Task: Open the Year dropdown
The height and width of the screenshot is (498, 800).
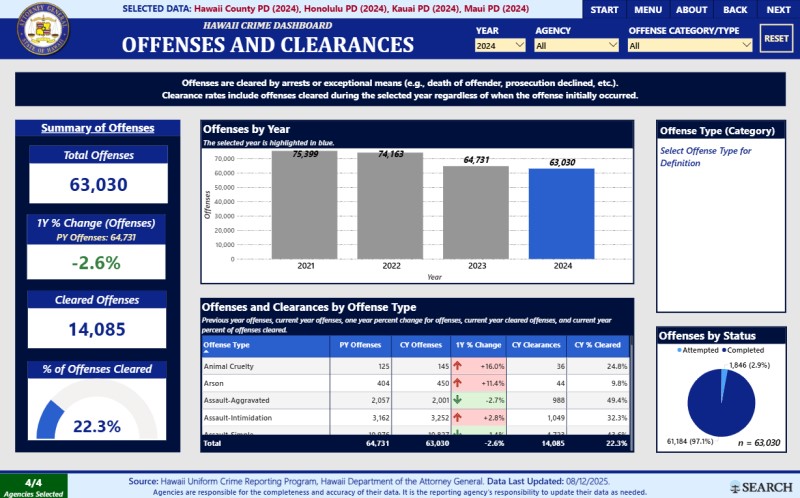Action: click(x=501, y=45)
